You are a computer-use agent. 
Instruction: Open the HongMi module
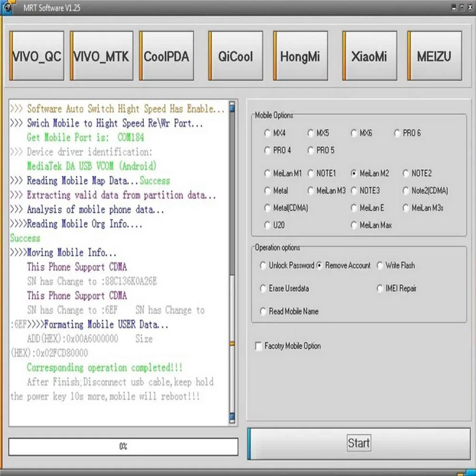[x=300, y=56]
